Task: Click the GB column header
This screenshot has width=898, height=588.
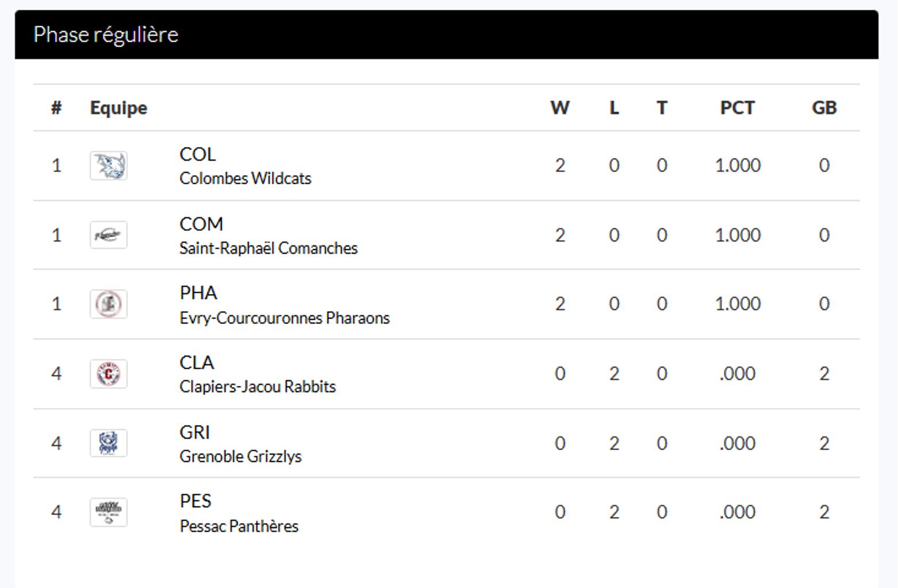Action: pos(824,108)
